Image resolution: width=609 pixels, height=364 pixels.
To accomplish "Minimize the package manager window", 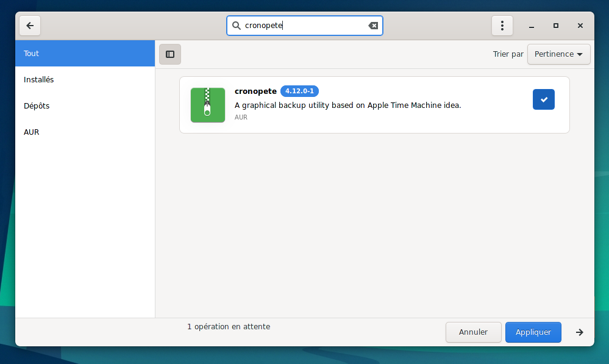I will coord(532,26).
